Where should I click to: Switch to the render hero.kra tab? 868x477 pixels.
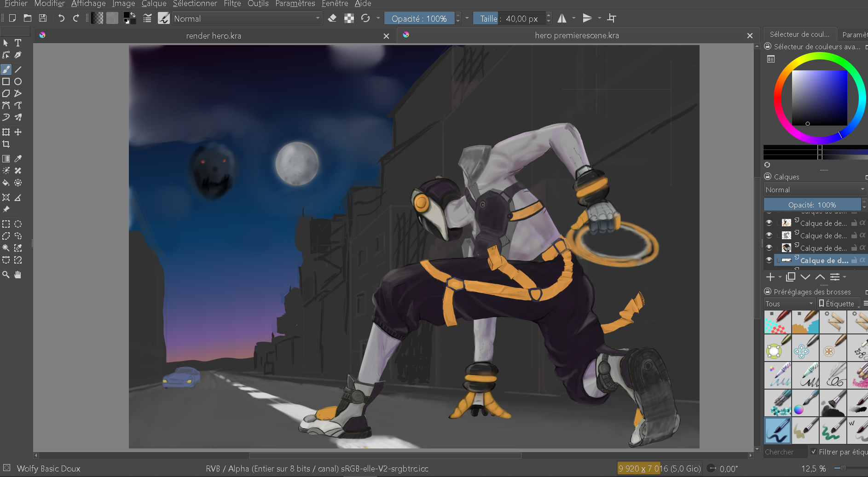tap(214, 36)
